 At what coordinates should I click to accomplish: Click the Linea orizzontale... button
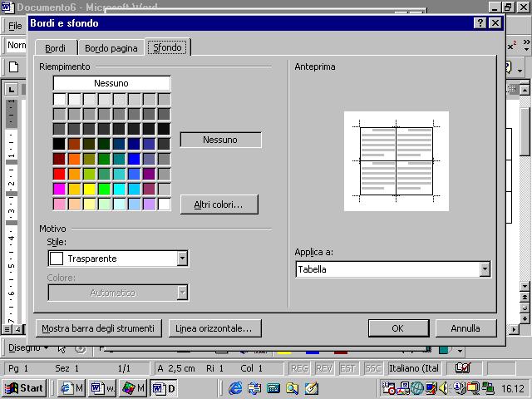214,328
